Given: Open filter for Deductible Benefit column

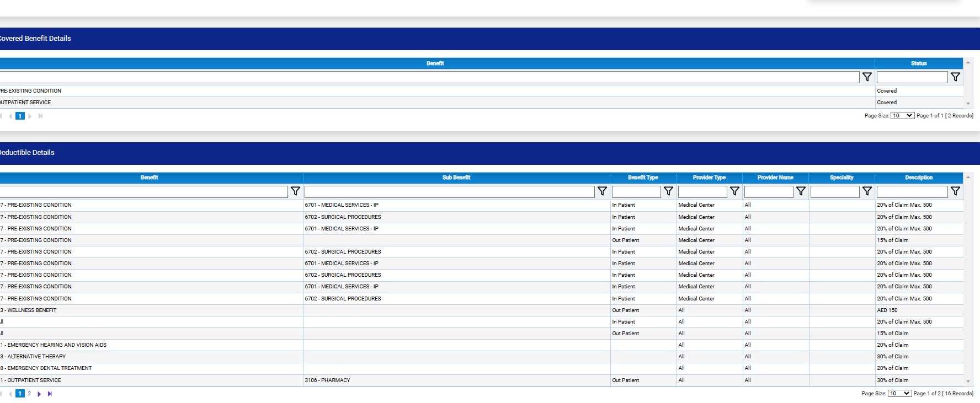Looking at the screenshot, I should [x=295, y=191].
